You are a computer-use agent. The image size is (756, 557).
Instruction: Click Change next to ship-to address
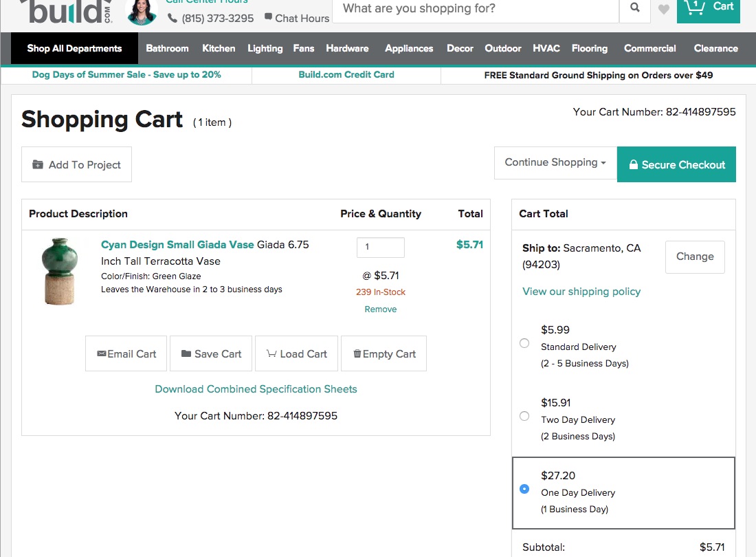tap(695, 256)
